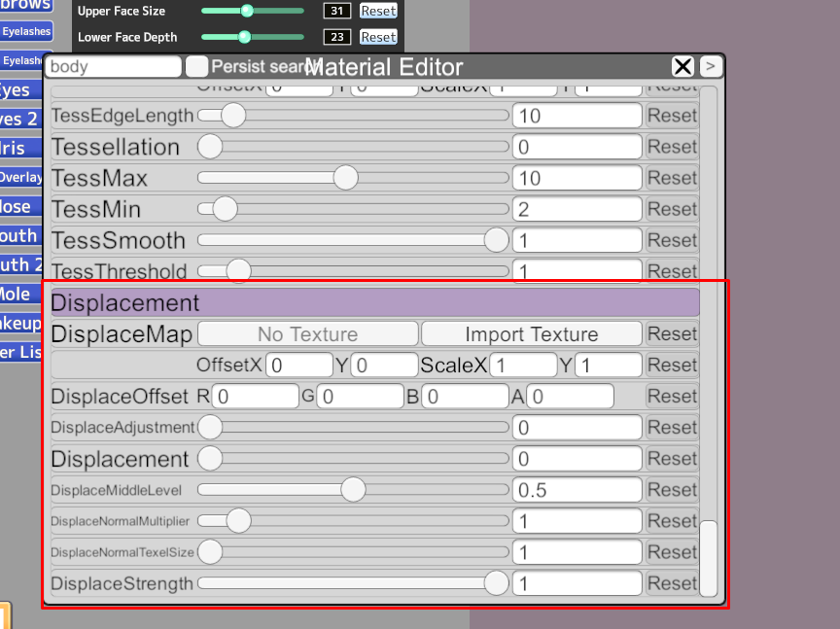Viewport: 840px width, 629px height.
Task: Reset the Upper Face Size slider
Action: 378,11
